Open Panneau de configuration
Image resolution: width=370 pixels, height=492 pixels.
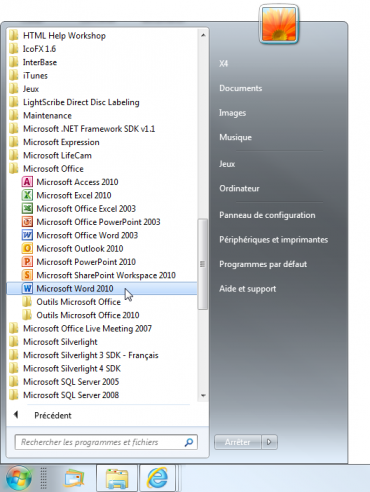[267, 215]
